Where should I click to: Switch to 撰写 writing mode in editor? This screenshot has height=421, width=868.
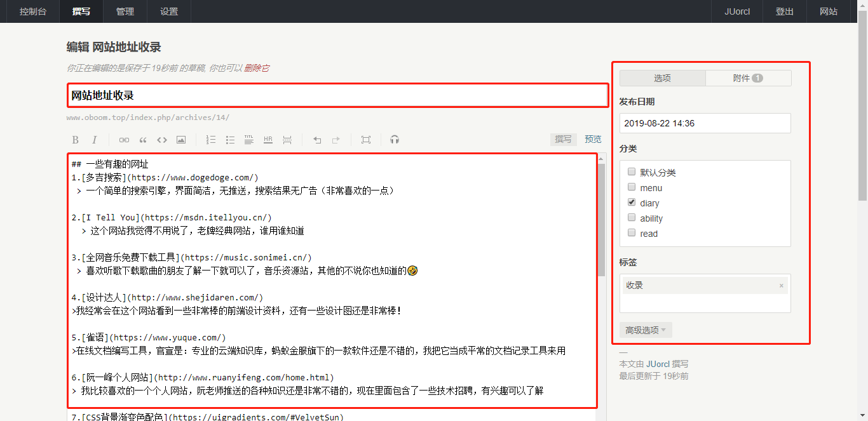click(x=564, y=139)
